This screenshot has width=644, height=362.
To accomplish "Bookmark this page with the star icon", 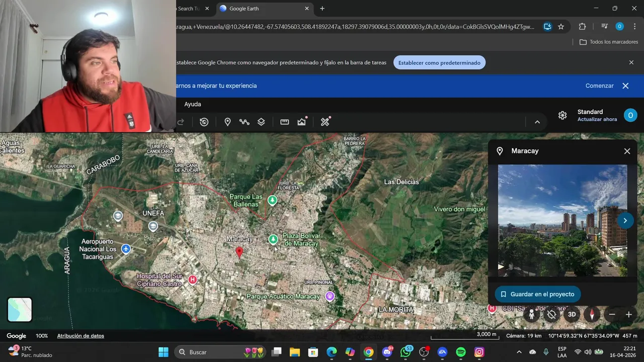I will point(561,27).
